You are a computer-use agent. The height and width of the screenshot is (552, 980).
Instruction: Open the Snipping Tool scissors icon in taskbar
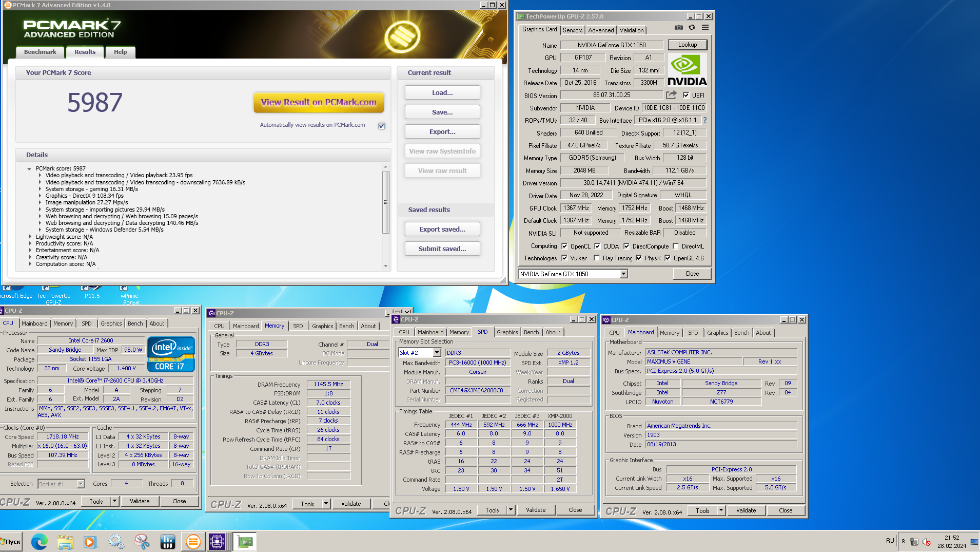point(142,542)
